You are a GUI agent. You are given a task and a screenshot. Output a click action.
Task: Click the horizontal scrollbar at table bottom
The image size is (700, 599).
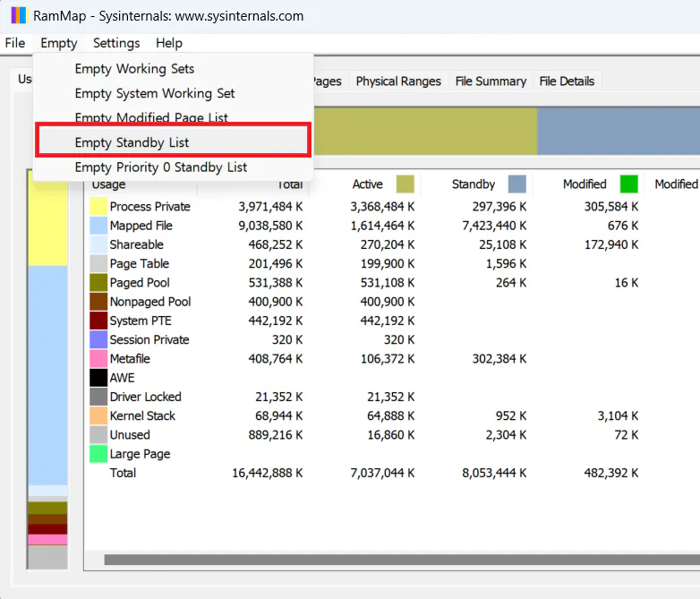pyautogui.click(x=402, y=560)
